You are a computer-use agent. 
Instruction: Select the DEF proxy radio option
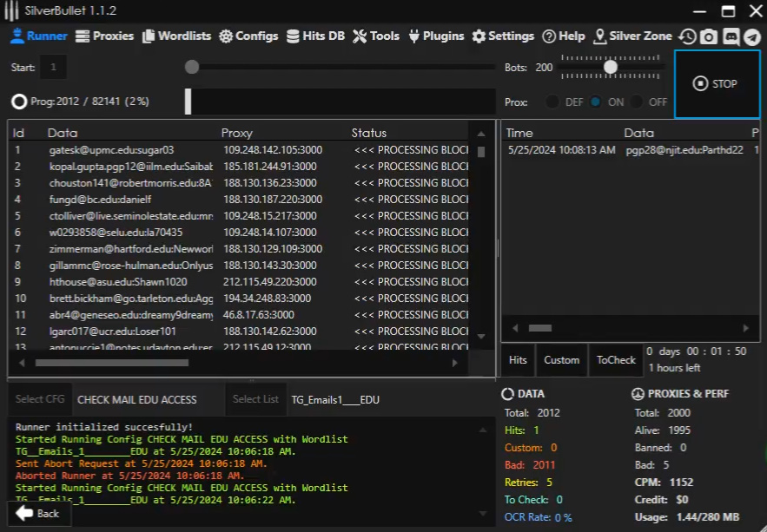point(552,102)
